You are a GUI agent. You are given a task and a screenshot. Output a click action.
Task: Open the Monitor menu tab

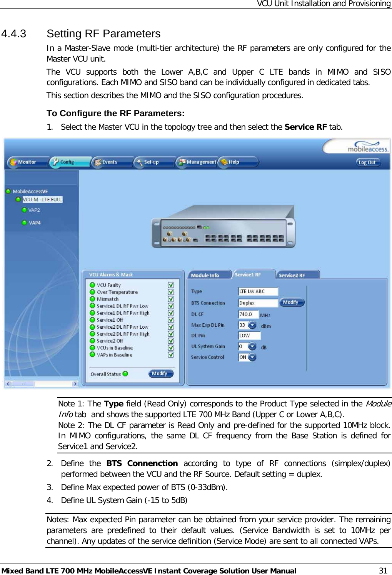coord(28,162)
